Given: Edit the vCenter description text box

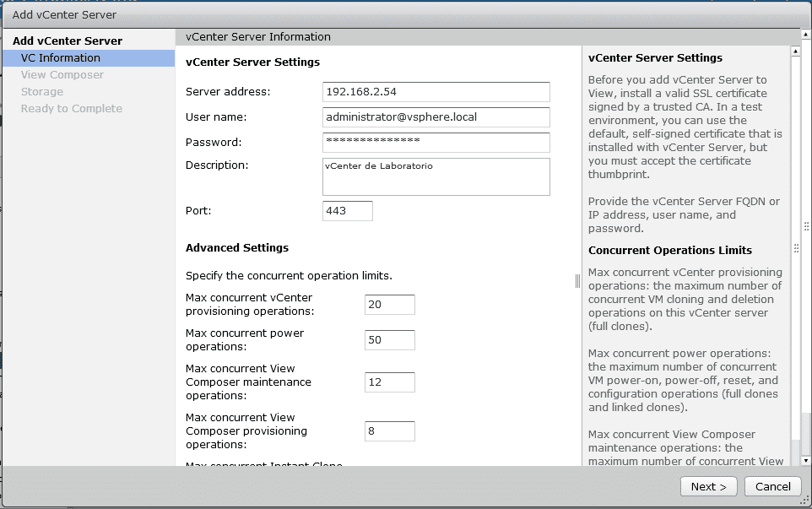Looking at the screenshot, I should click(x=436, y=176).
